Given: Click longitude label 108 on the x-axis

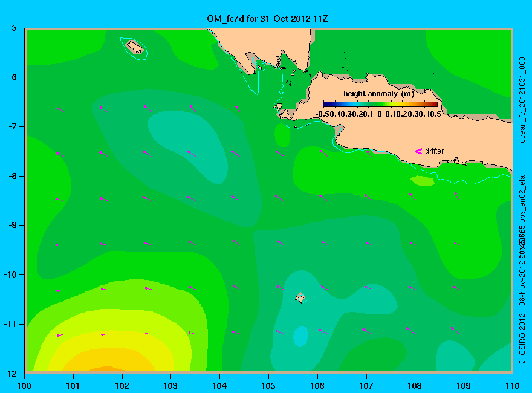Looking at the screenshot, I should [415, 386].
